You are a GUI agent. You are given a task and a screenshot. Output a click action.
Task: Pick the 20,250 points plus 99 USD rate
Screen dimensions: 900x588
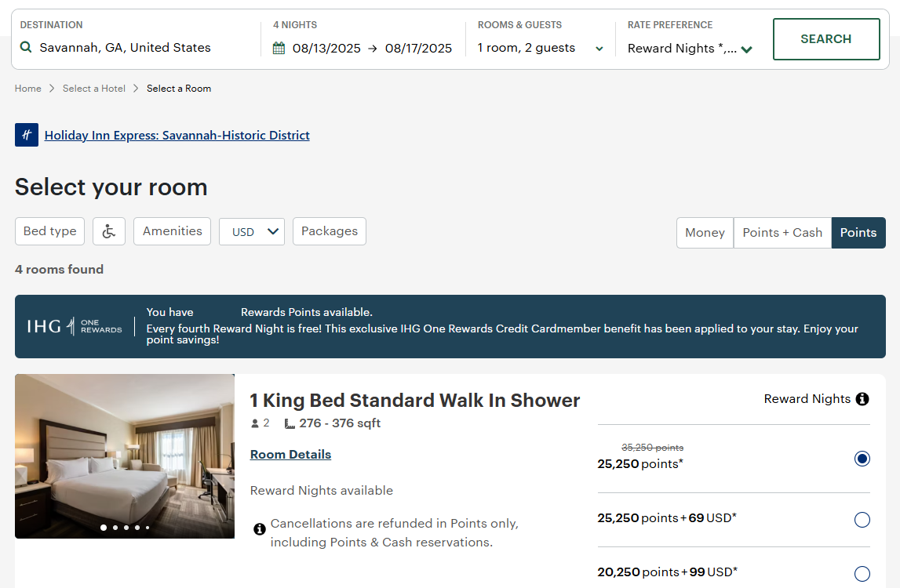pos(862,572)
